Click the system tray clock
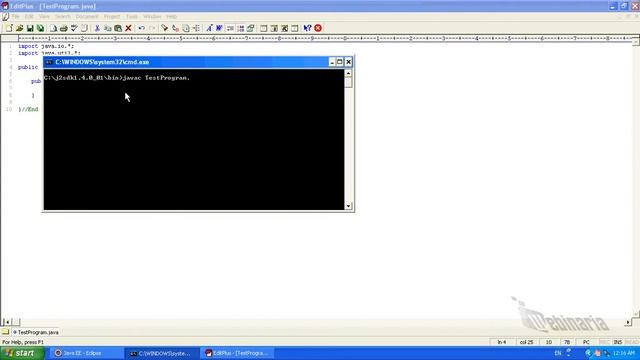This screenshot has width=640, height=360. point(624,353)
